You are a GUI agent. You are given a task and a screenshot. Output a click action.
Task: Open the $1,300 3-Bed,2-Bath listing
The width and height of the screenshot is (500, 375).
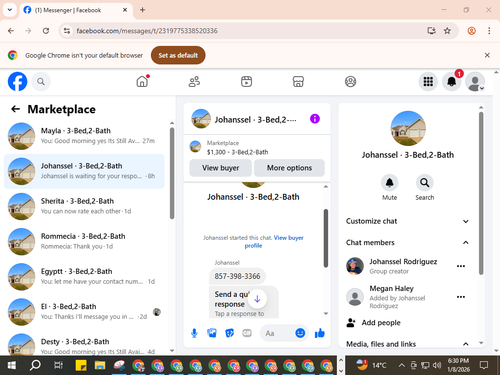(x=237, y=147)
